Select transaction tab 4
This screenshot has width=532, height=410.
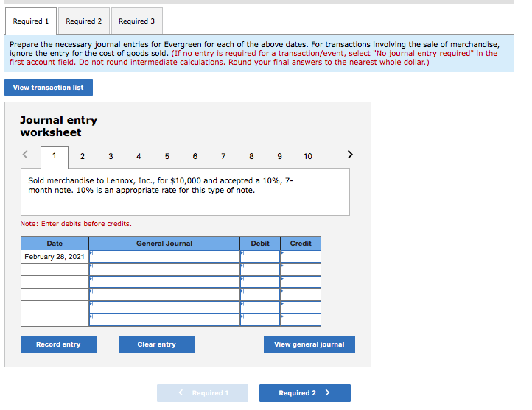pos(139,156)
